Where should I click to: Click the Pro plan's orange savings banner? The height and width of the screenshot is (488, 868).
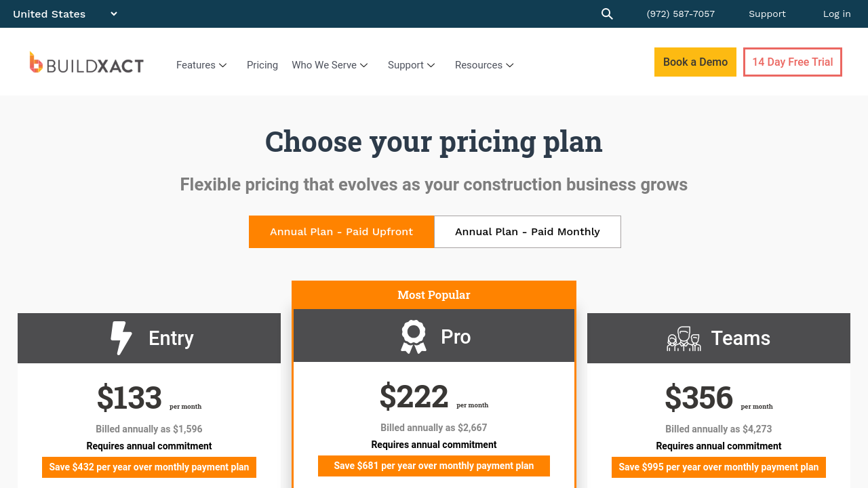tap(434, 466)
